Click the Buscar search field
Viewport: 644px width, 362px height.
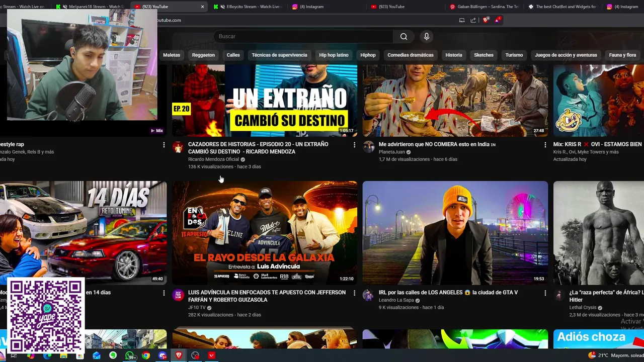click(x=304, y=36)
